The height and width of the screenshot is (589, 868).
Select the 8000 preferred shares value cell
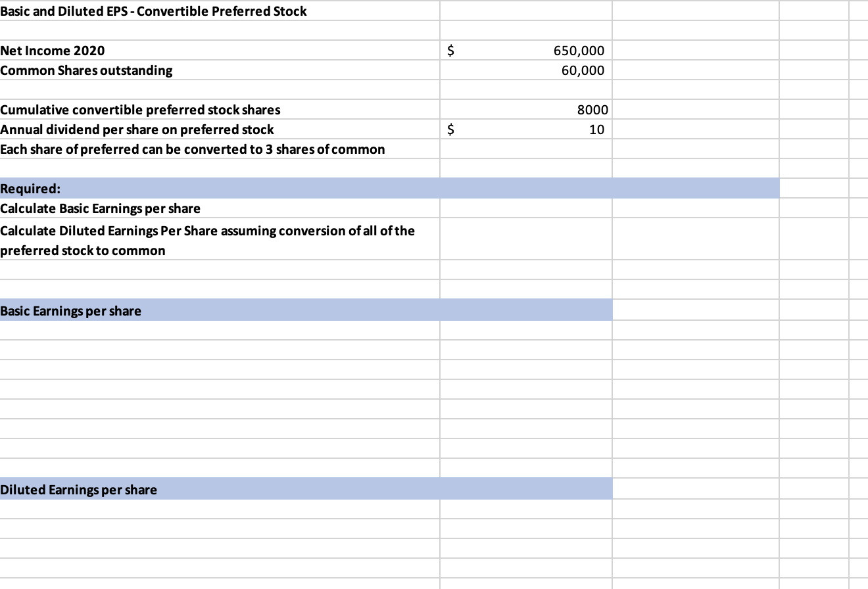(x=526, y=110)
